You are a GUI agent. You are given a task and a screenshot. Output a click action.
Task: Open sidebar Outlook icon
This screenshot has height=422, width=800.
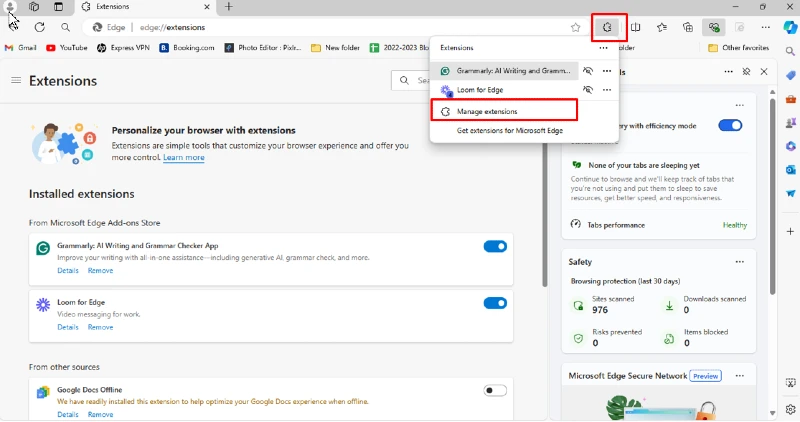(x=790, y=169)
